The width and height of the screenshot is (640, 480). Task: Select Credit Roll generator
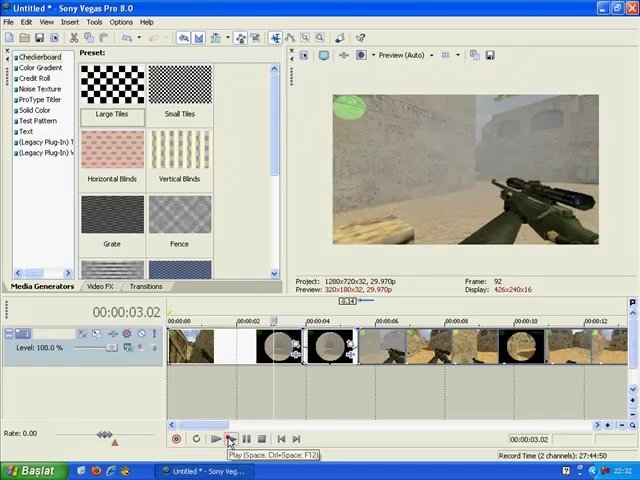[x=34, y=78]
